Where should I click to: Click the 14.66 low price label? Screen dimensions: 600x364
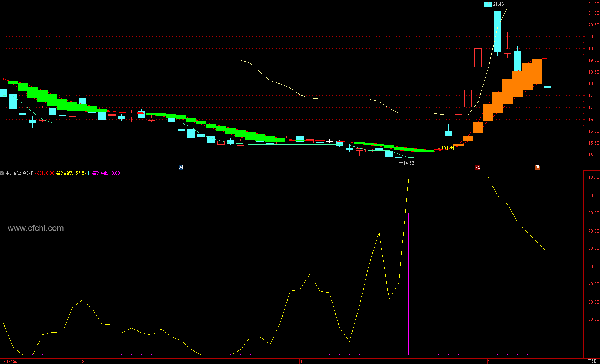tap(409, 163)
